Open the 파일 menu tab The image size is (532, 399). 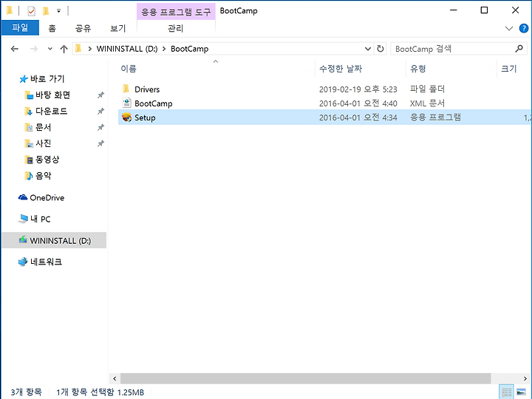point(20,28)
